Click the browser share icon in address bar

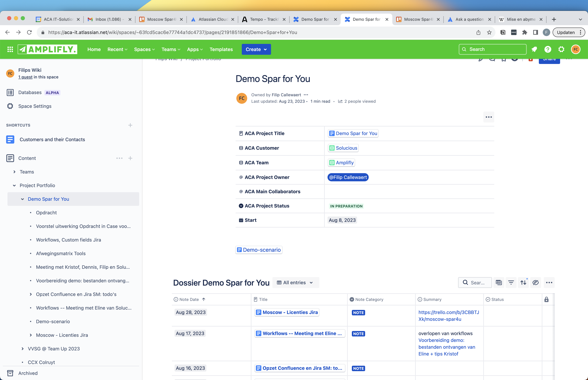coord(478,32)
